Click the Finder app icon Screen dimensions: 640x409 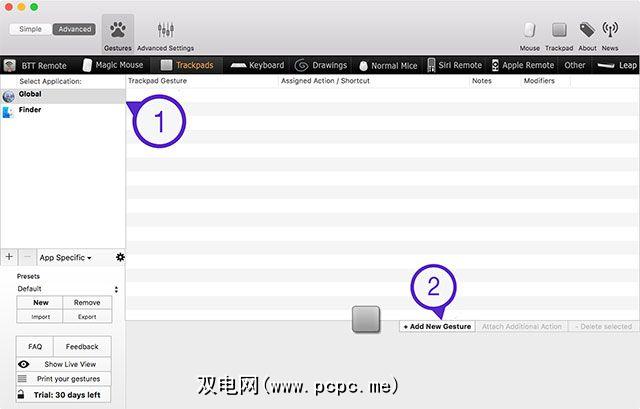(8, 111)
